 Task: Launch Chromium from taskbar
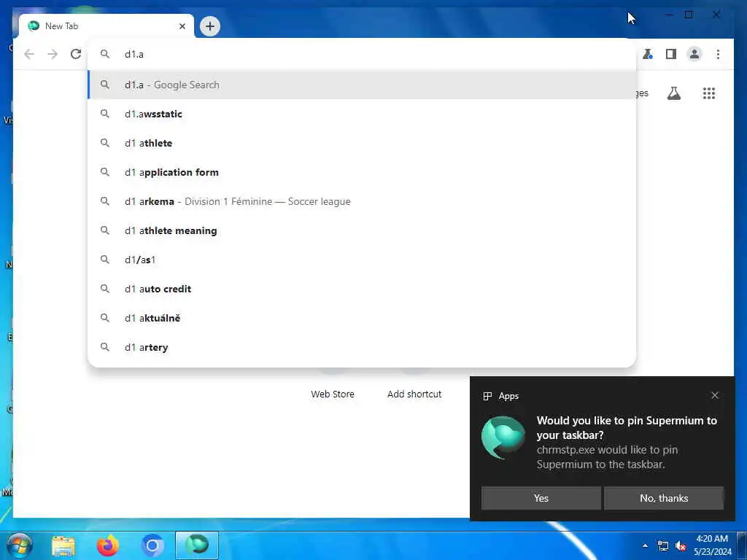(152, 545)
